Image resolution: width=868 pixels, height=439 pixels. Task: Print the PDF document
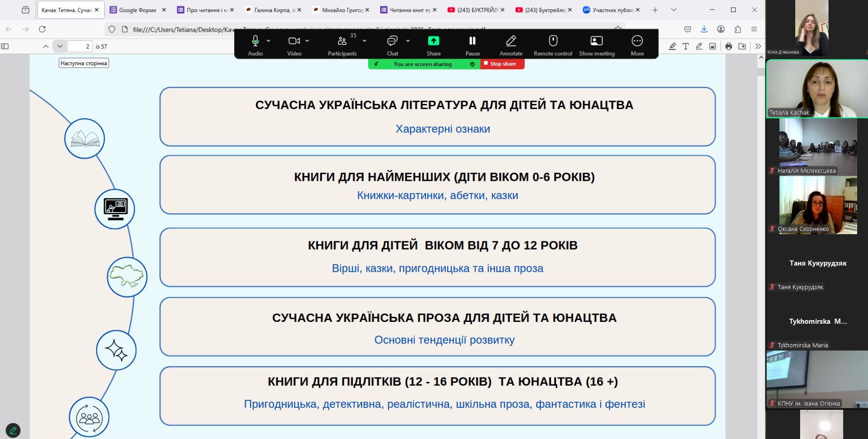[728, 46]
